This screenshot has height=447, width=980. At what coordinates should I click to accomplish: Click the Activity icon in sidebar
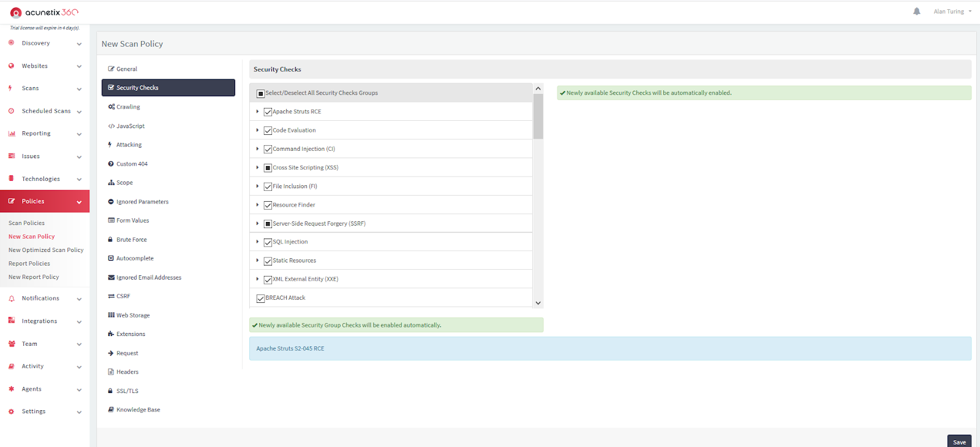tap(11, 366)
